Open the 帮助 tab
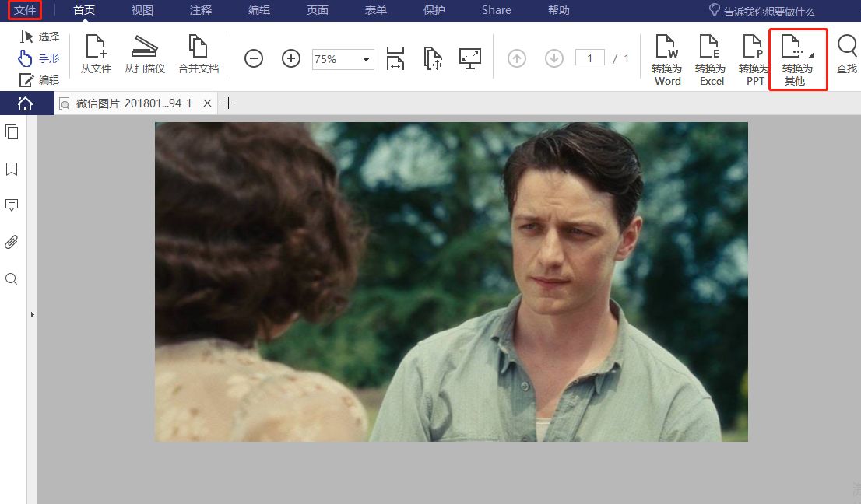Viewport: 861px width, 504px height. pos(558,10)
